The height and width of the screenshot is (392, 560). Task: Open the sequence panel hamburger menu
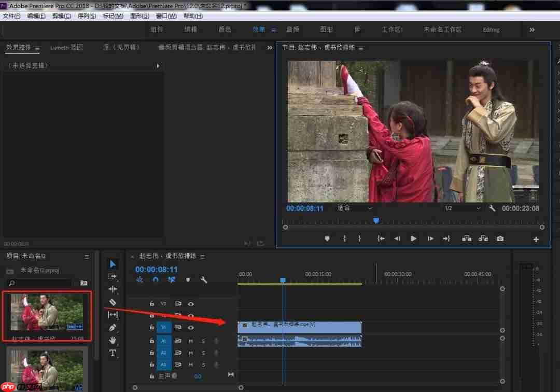[202, 256]
